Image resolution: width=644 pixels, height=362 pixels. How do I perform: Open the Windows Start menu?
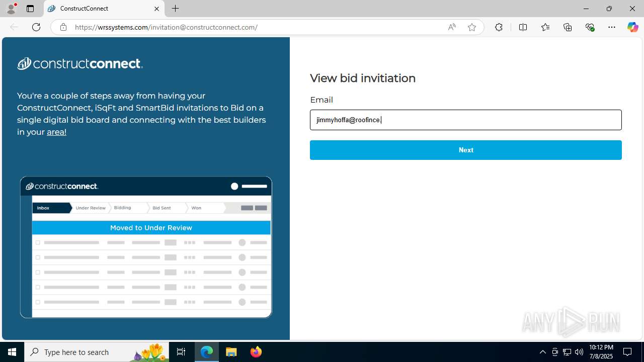click(x=12, y=352)
